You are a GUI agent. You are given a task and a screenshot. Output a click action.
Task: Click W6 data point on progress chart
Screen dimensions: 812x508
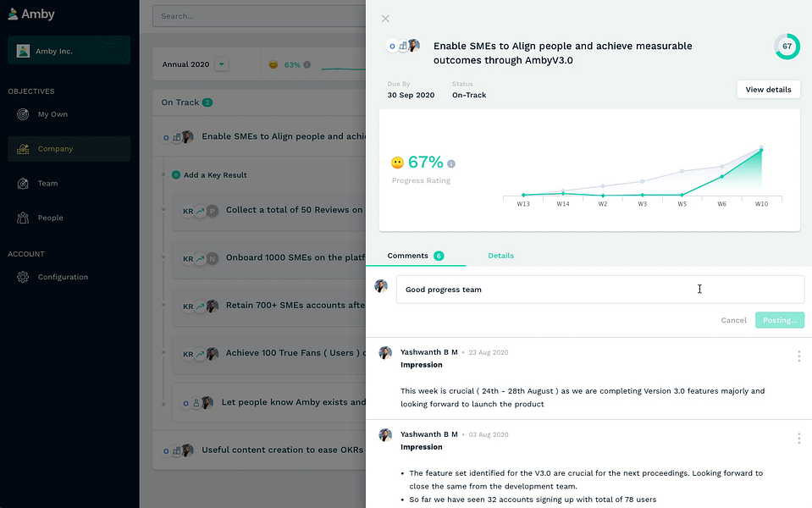click(x=722, y=177)
